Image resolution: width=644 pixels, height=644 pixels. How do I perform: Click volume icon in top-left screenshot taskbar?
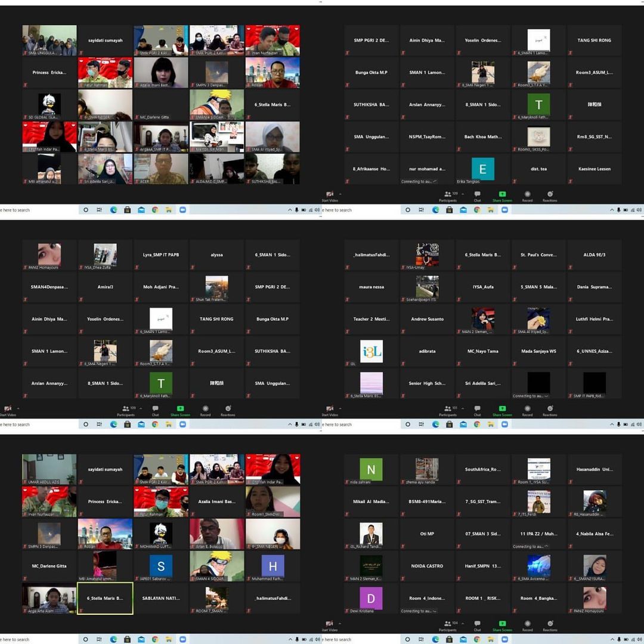pos(317,210)
